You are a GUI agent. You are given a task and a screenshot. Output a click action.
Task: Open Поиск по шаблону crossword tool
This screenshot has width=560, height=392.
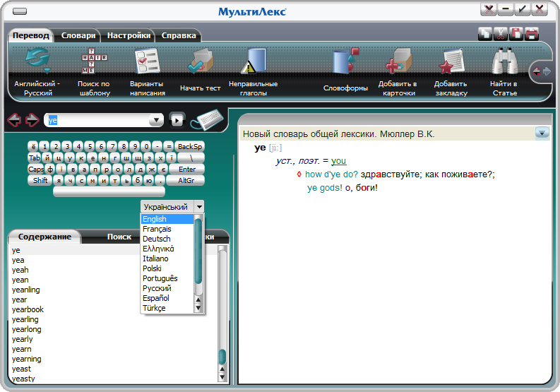tap(94, 61)
